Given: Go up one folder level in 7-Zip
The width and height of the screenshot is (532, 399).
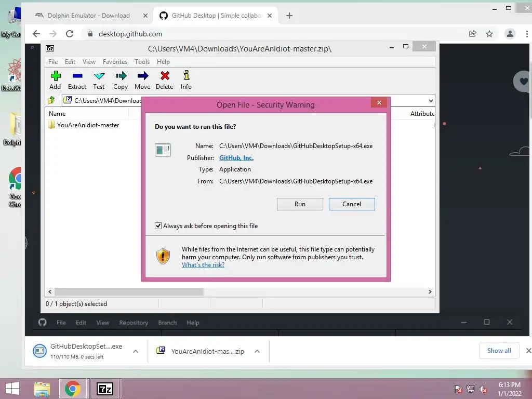Looking at the screenshot, I should point(51,100).
